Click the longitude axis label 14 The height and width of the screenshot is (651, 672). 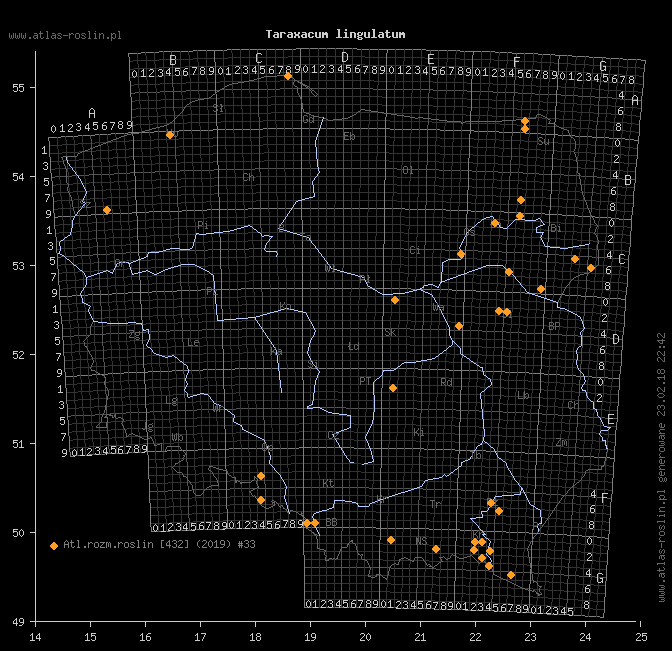click(36, 637)
